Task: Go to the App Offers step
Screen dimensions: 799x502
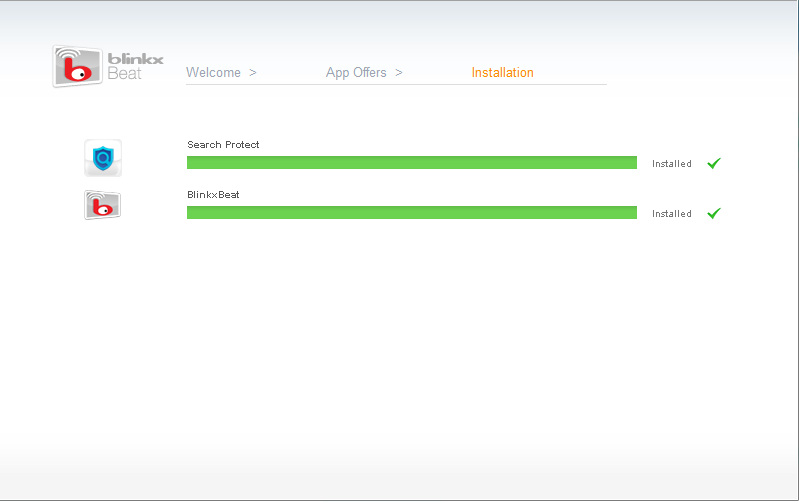Action: pos(356,72)
